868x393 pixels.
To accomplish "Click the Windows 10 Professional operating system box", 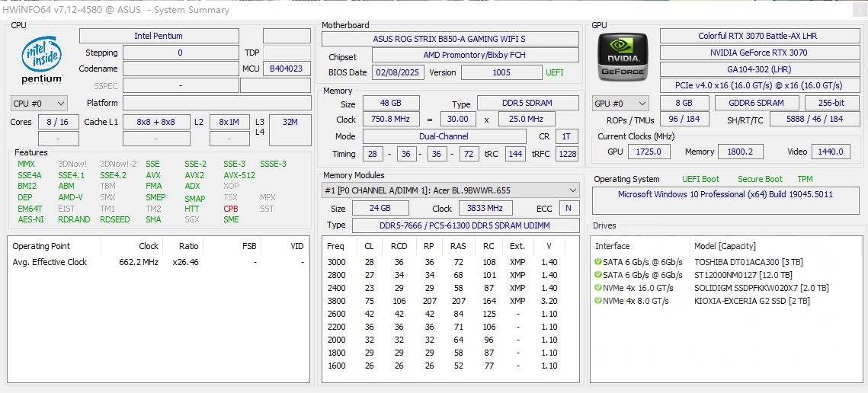I will (725, 195).
